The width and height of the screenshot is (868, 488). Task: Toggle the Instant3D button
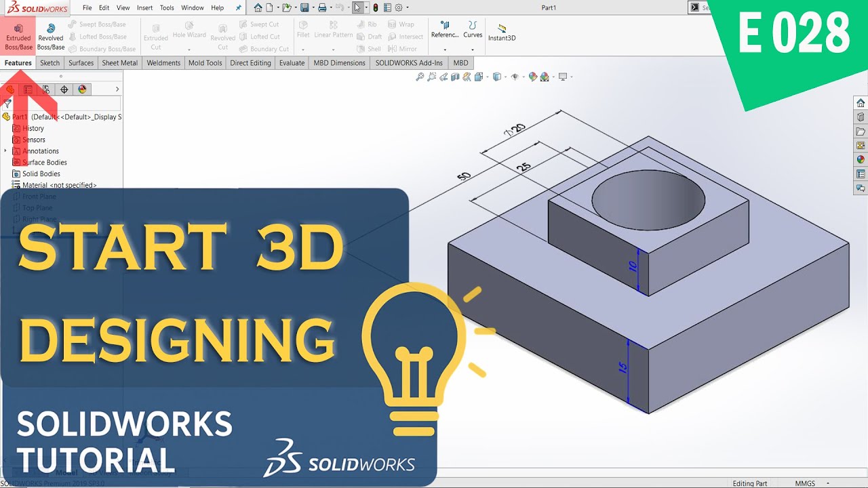502,33
